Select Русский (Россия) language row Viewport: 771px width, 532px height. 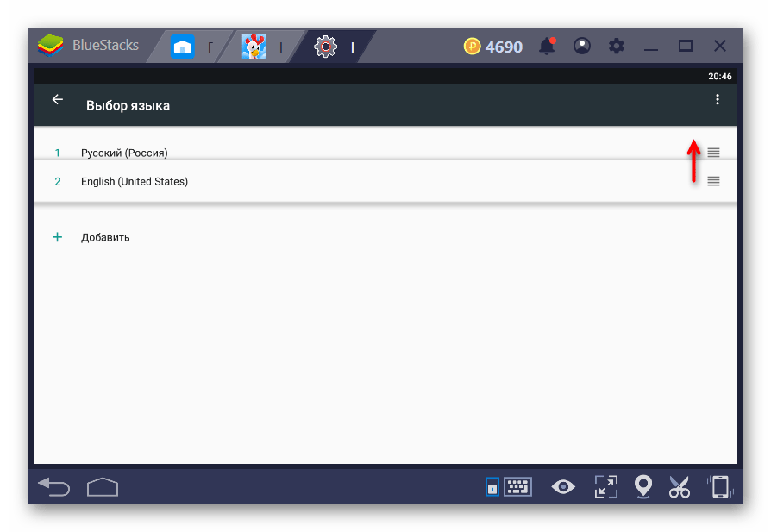click(x=385, y=146)
